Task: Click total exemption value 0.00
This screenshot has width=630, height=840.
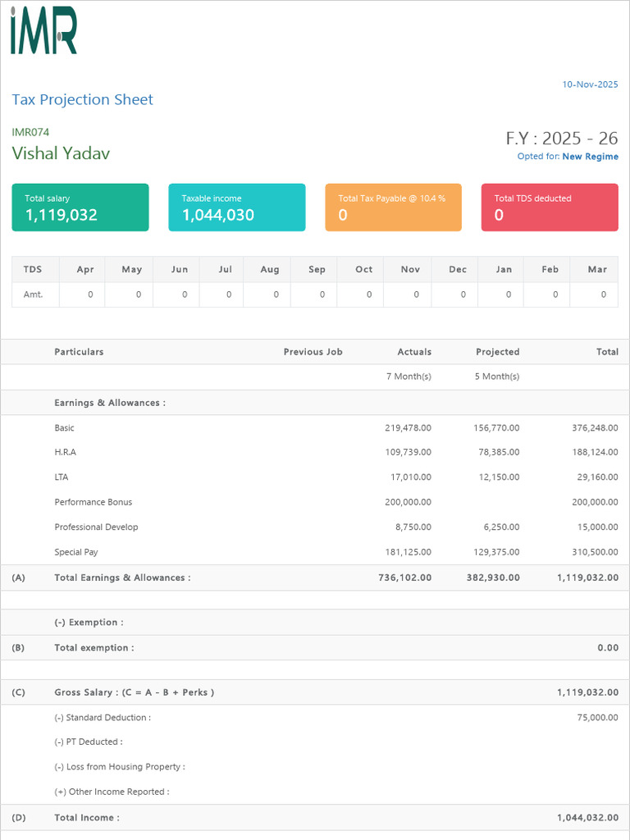Action: pos(608,648)
